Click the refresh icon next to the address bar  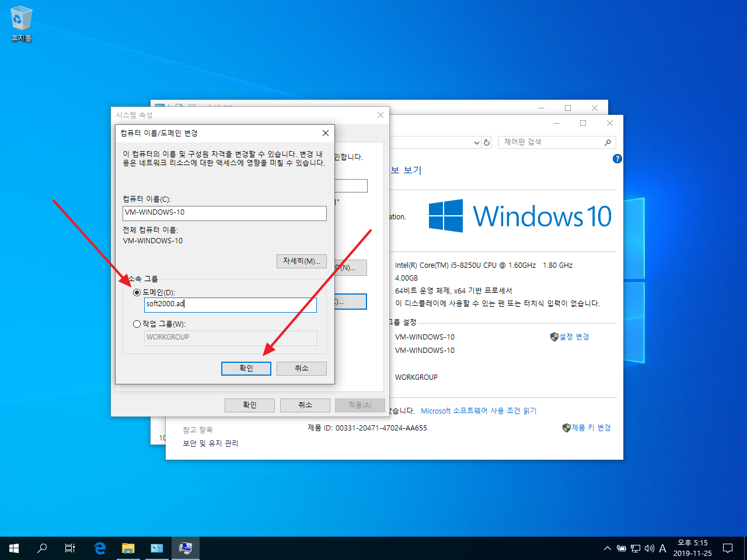click(x=487, y=142)
